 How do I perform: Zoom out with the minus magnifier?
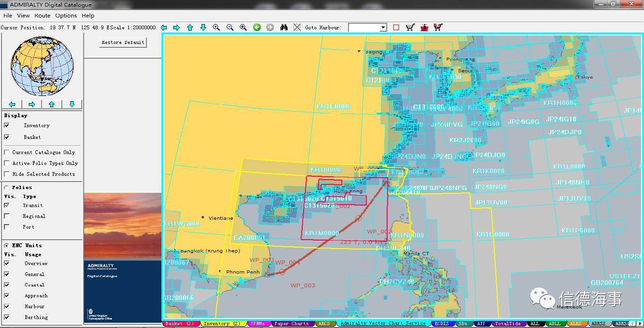(230, 27)
